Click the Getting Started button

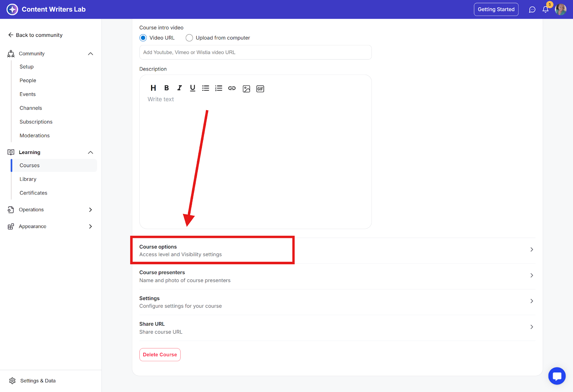(x=496, y=9)
